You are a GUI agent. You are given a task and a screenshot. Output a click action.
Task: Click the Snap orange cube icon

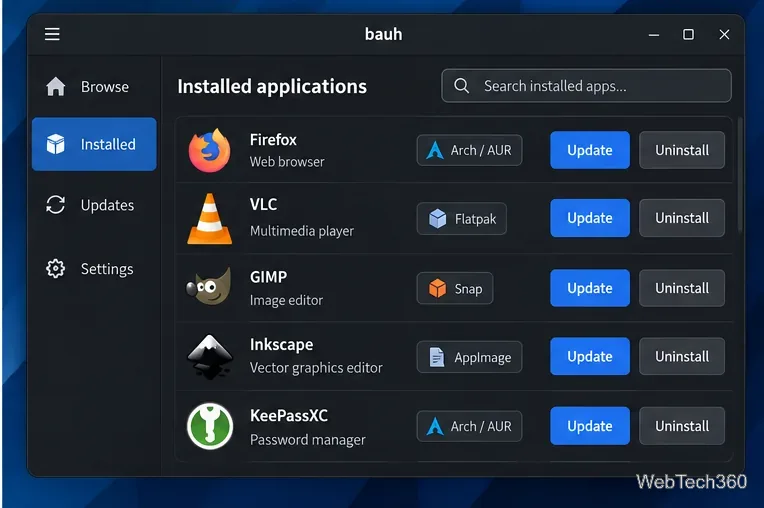coord(438,288)
